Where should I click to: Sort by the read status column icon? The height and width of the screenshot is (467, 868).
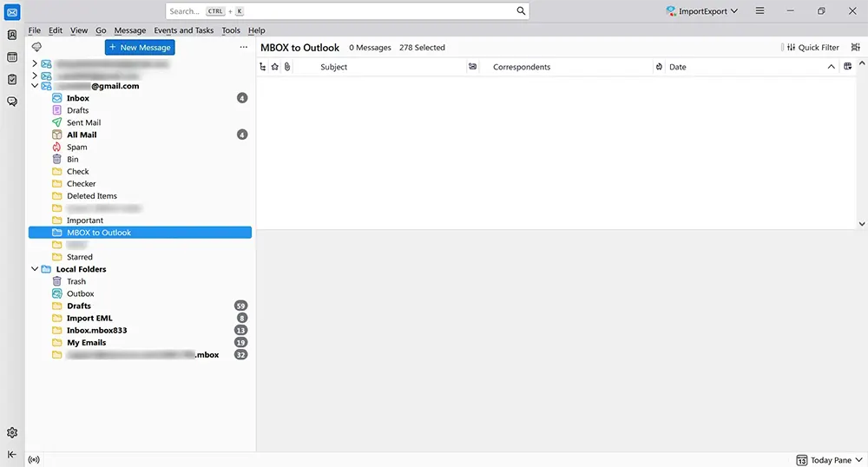(472, 67)
